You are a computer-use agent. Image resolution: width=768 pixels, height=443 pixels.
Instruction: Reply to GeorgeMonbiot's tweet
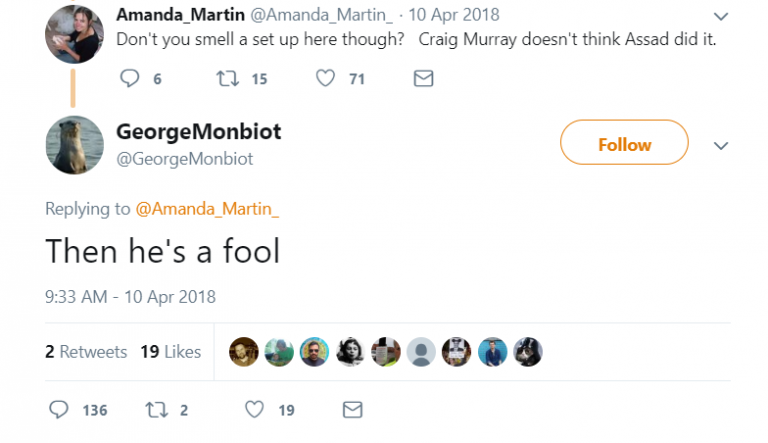(60, 409)
